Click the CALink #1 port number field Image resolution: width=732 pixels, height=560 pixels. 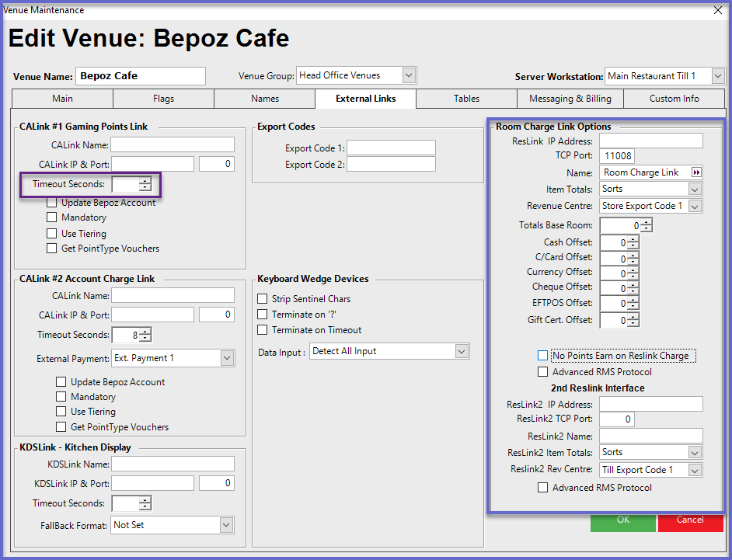(x=217, y=164)
